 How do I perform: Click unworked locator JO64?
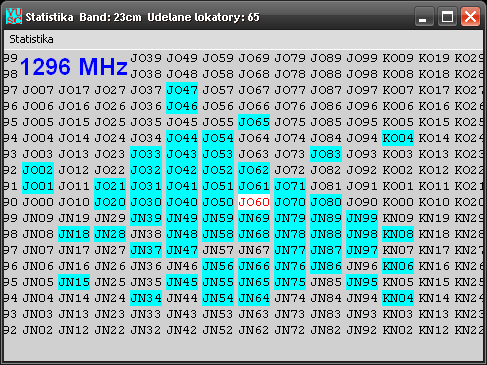click(x=254, y=138)
